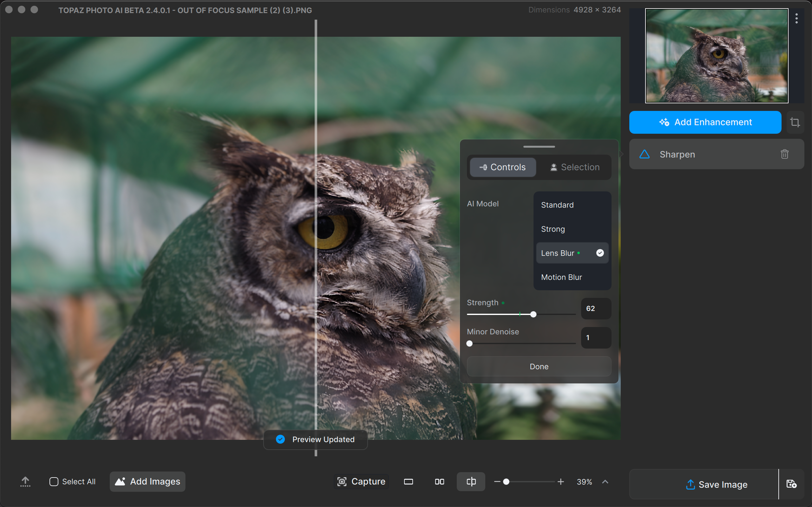This screenshot has width=812, height=507.
Task: Select the Standard AI model option
Action: coord(557,205)
